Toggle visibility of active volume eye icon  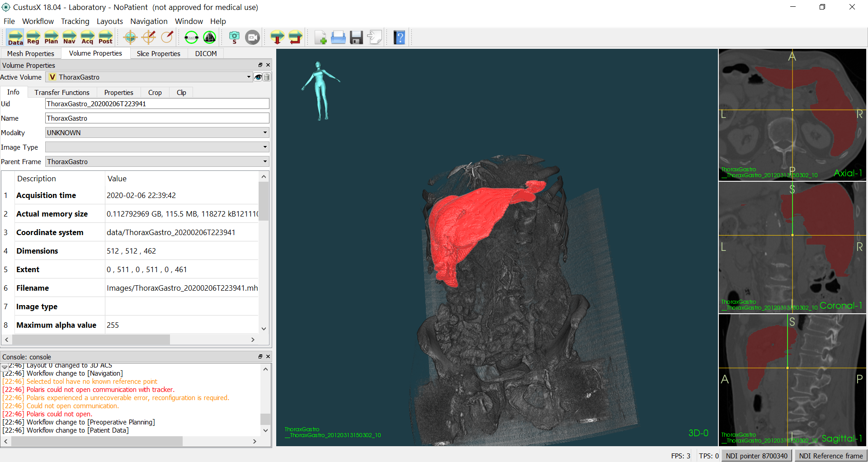pyautogui.click(x=258, y=77)
